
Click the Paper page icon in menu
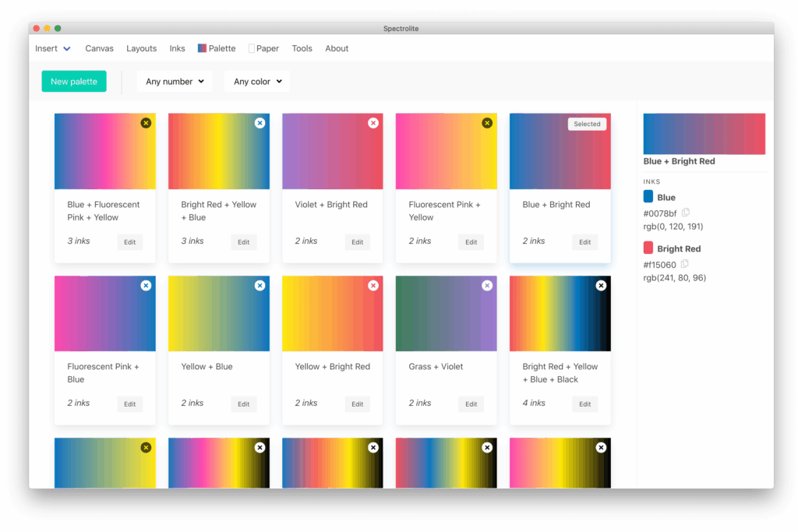click(252, 48)
